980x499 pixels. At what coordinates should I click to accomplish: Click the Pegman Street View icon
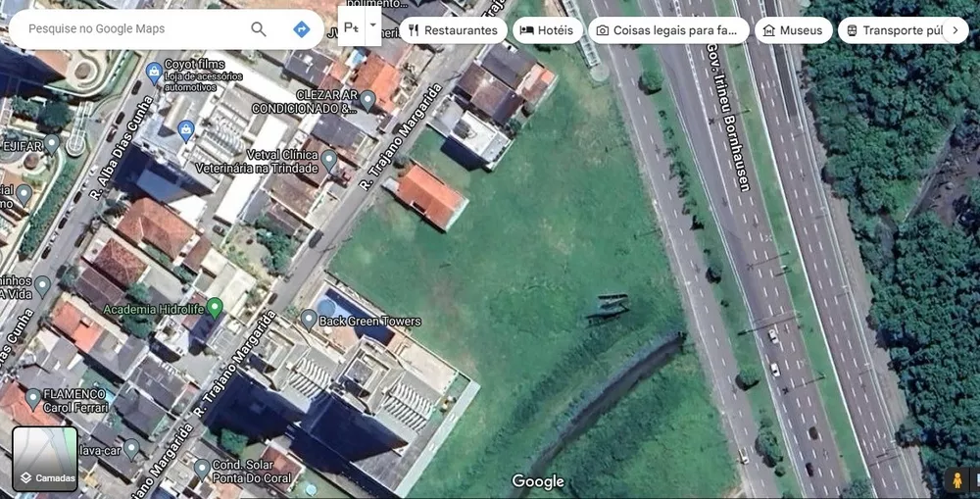tap(956, 480)
